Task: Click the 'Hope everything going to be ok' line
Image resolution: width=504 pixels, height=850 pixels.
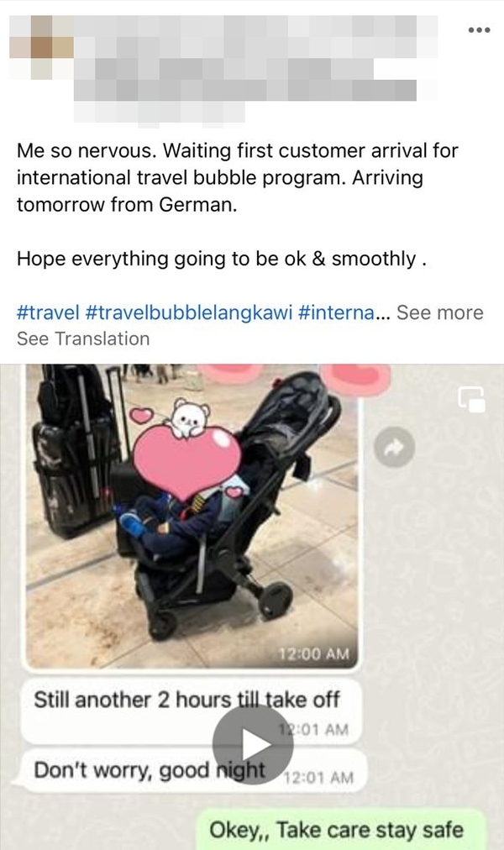Action: click(222, 260)
